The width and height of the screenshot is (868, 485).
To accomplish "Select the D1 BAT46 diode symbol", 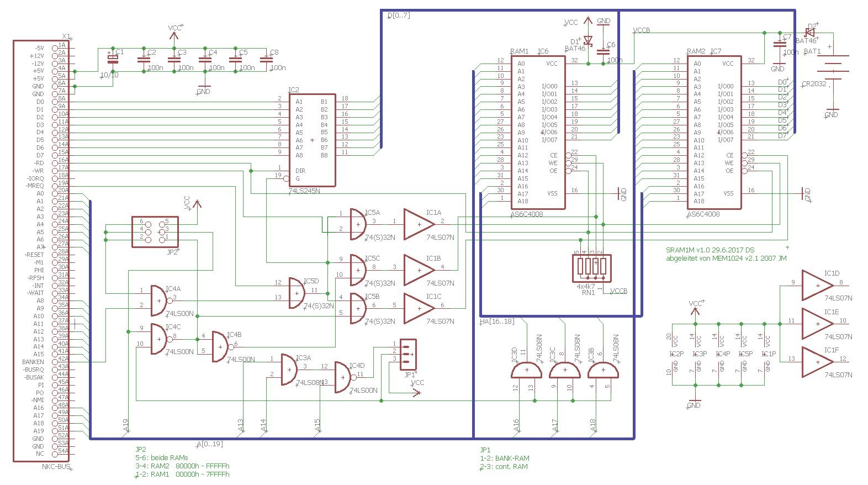I will [x=588, y=40].
